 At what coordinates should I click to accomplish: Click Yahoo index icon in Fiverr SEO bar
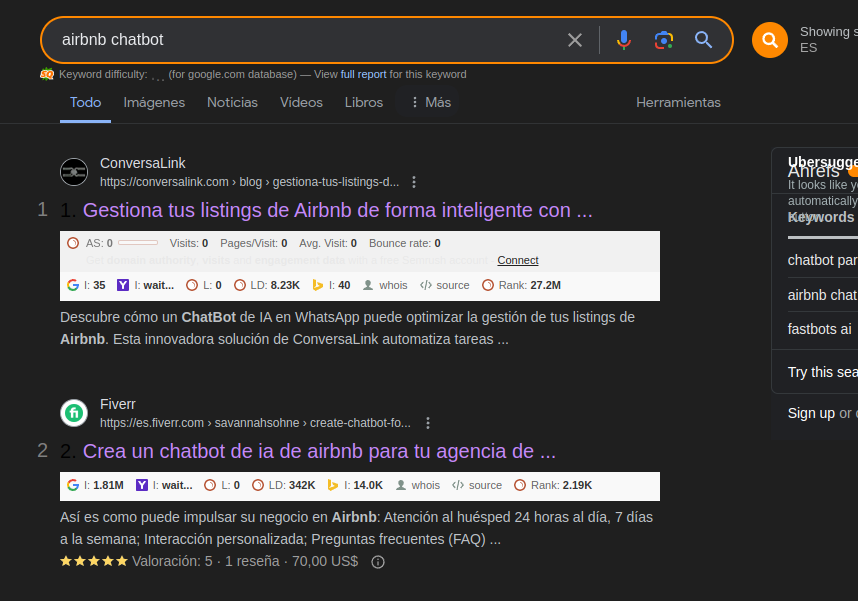tap(142, 485)
